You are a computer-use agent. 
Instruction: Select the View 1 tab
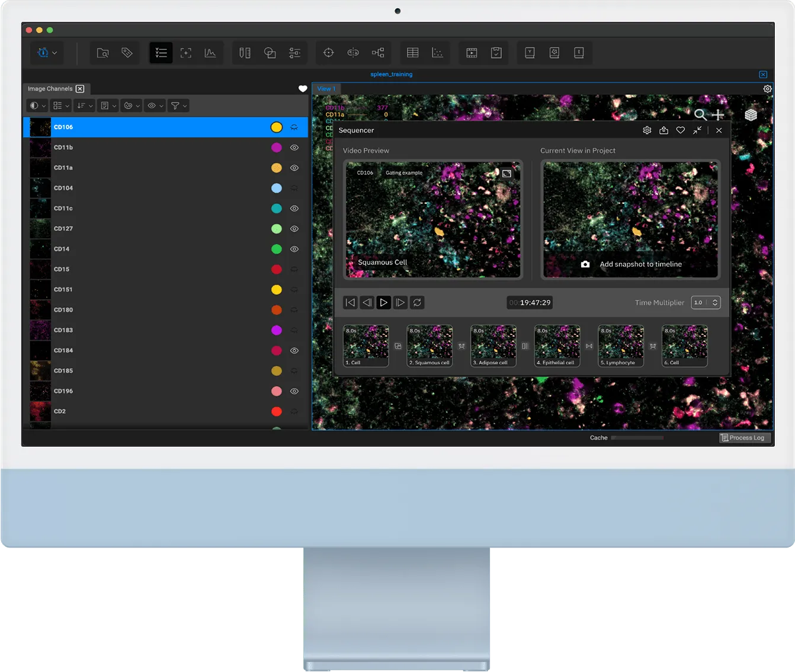tap(326, 89)
